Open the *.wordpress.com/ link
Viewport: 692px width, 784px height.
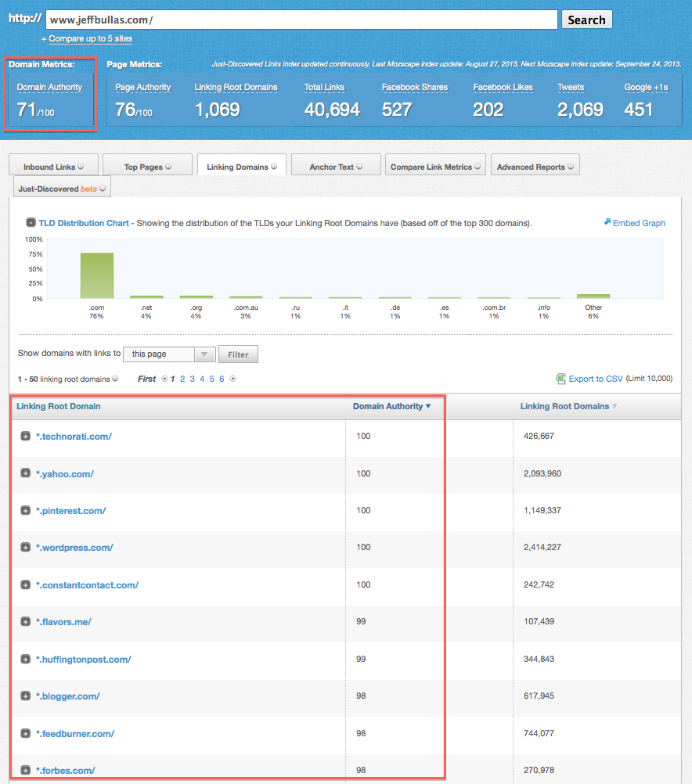74,548
